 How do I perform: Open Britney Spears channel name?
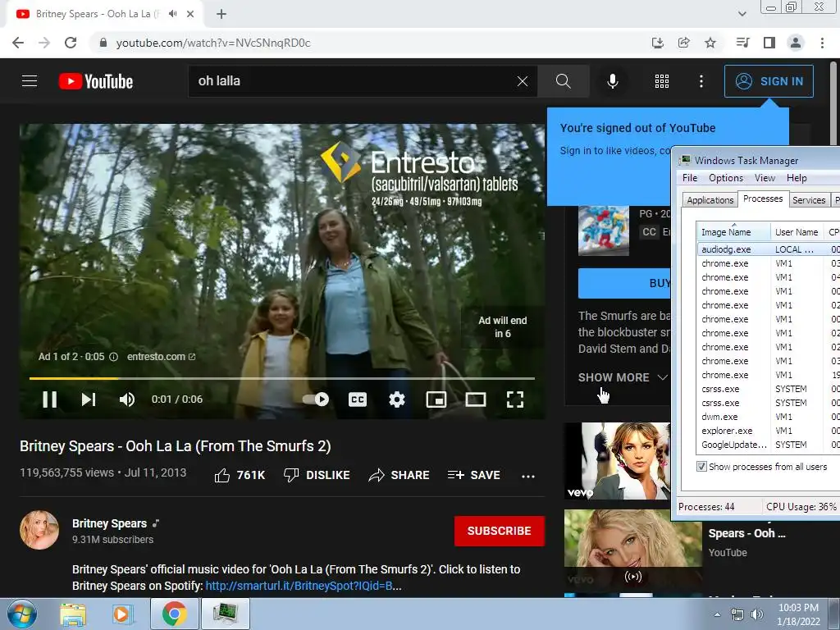(x=109, y=523)
